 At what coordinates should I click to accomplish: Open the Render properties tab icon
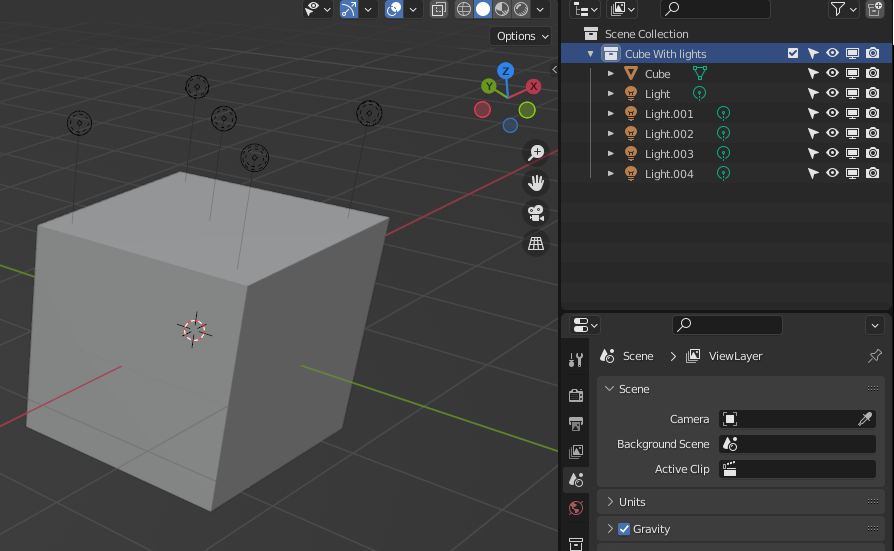[576, 395]
